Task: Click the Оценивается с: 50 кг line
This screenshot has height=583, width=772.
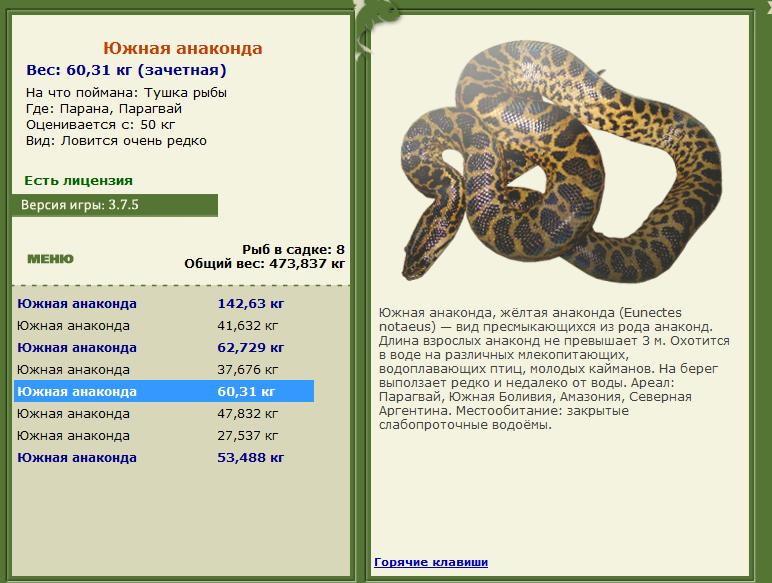Action: coord(100,125)
